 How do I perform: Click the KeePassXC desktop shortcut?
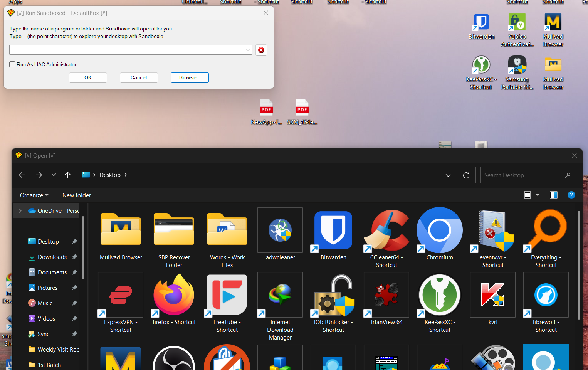coord(481,73)
